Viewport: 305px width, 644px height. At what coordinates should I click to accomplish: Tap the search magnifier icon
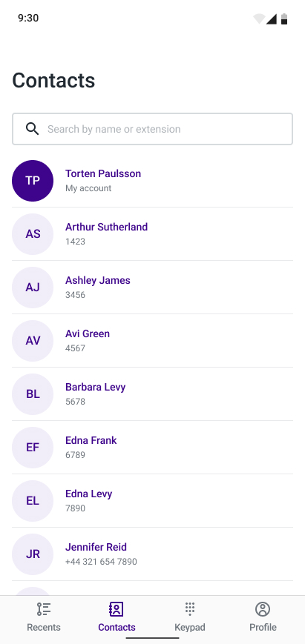(x=33, y=129)
